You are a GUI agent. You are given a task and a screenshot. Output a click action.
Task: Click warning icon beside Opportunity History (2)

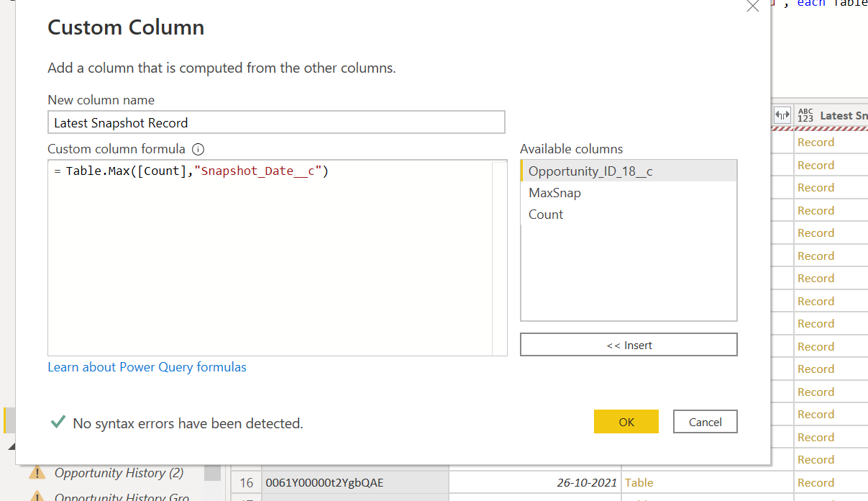tap(37, 473)
